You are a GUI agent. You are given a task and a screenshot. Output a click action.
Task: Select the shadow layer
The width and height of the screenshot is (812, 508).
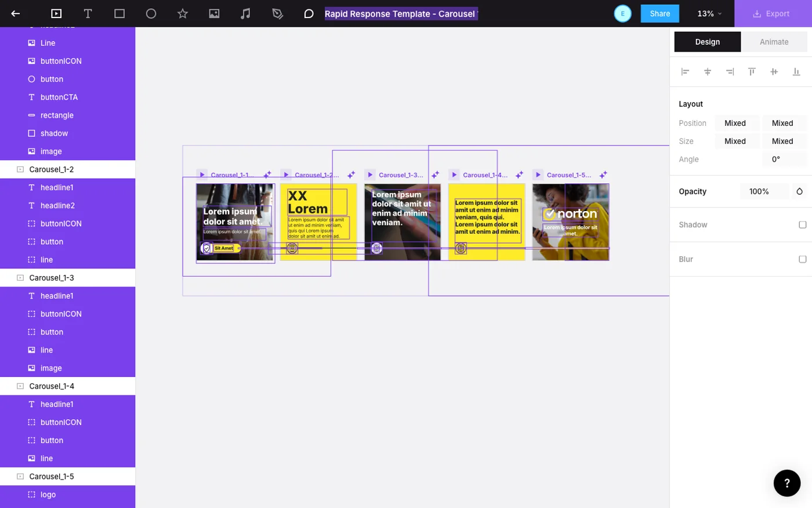click(x=67, y=133)
